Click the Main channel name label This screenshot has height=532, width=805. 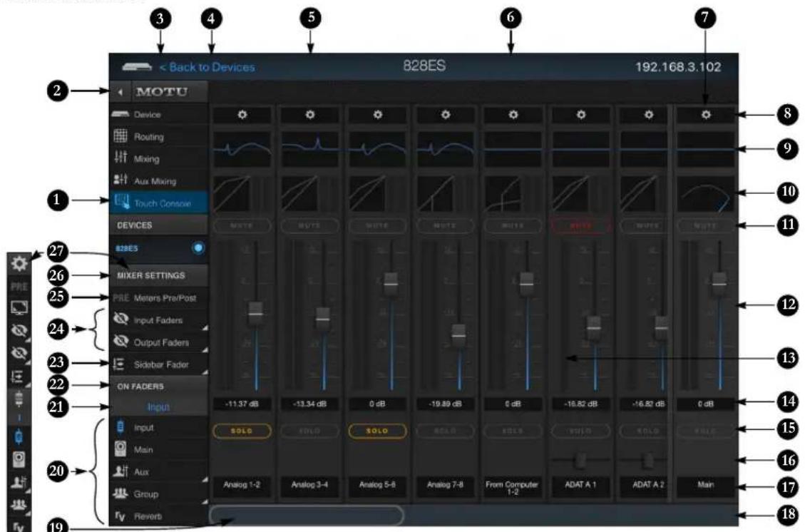[706, 485]
